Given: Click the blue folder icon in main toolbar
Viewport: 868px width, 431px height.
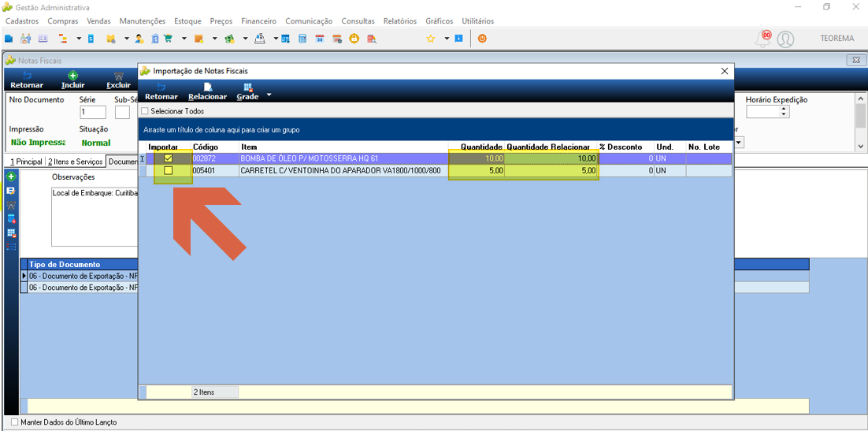Looking at the screenshot, I should (x=9, y=39).
